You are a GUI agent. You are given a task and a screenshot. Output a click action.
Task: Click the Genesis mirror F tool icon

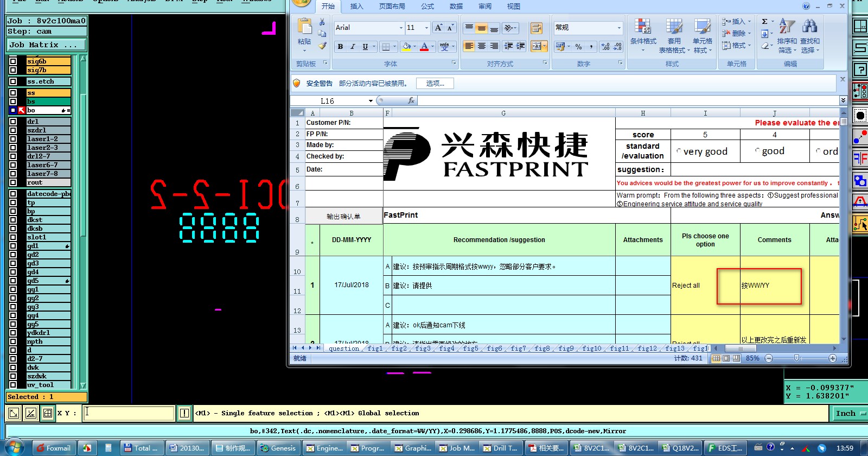point(860,159)
